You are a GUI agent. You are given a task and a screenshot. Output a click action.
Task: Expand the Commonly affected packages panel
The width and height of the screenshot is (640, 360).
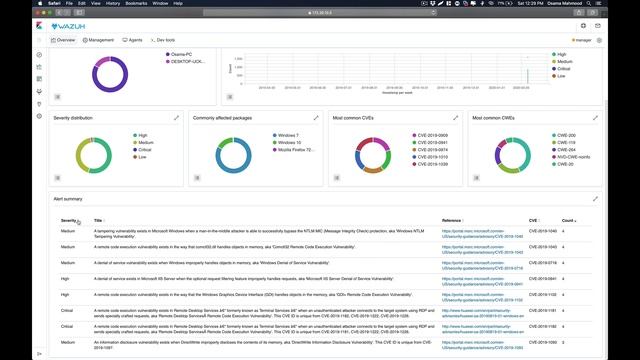click(316, 118)
